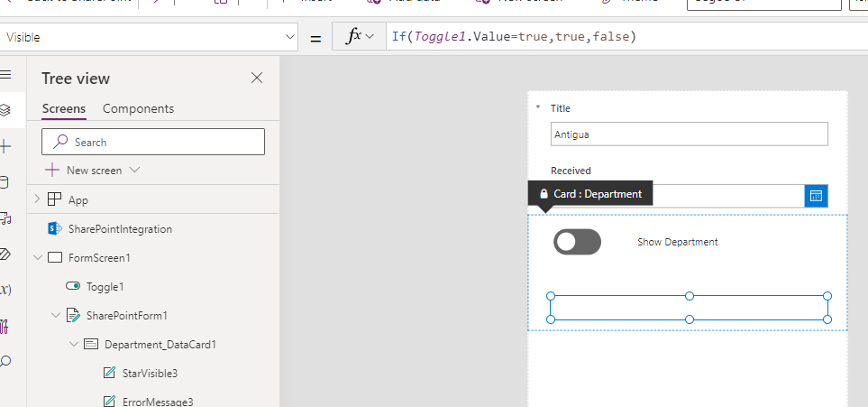Screen dimensions: 868x407
Task: Open the Insert plus icon in left rail
Action: (5, 146)
